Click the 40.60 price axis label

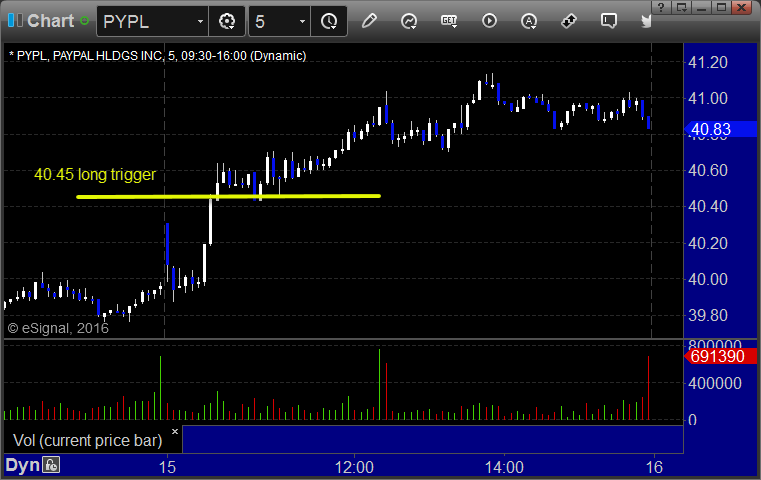(708, 170)
